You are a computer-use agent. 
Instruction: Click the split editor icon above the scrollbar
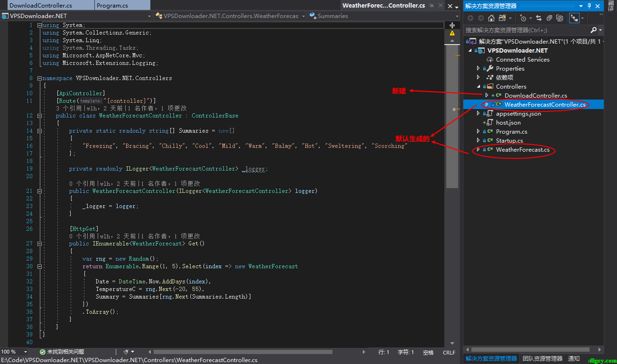(452, 25)
